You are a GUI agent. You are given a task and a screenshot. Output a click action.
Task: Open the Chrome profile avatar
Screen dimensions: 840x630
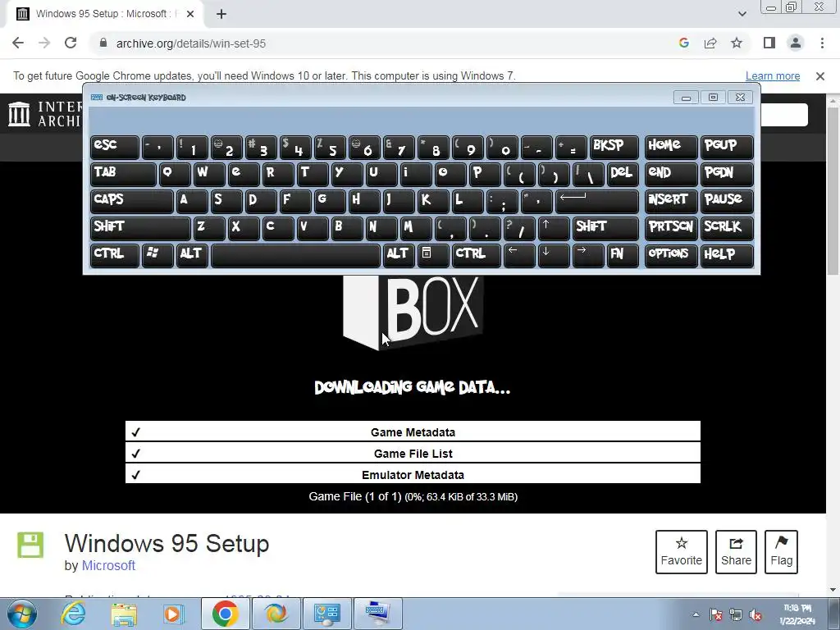[x=796, y=43]
